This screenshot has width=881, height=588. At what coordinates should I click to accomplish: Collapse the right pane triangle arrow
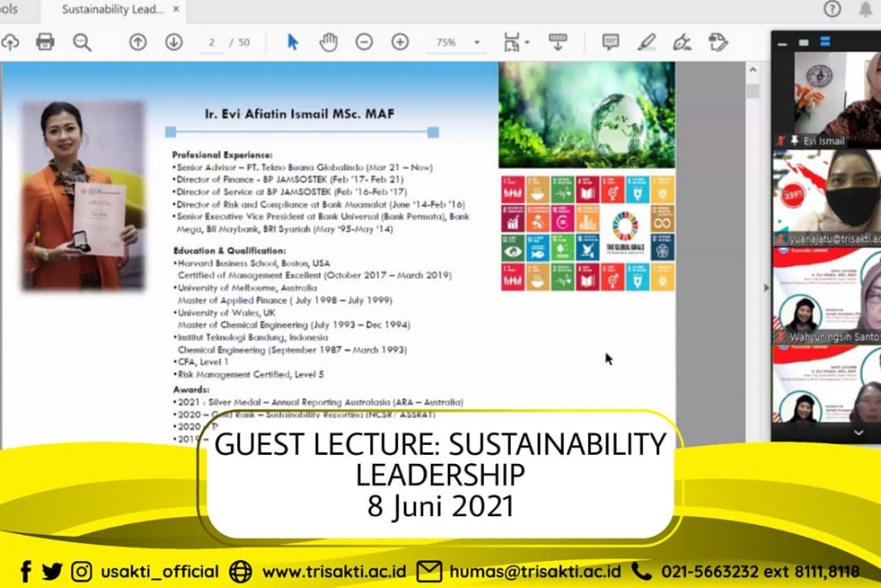[x=767, y=288]
